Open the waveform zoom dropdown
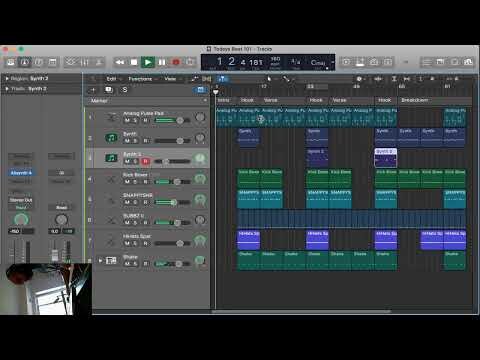 pyautogui.click(x=378, y=79)
